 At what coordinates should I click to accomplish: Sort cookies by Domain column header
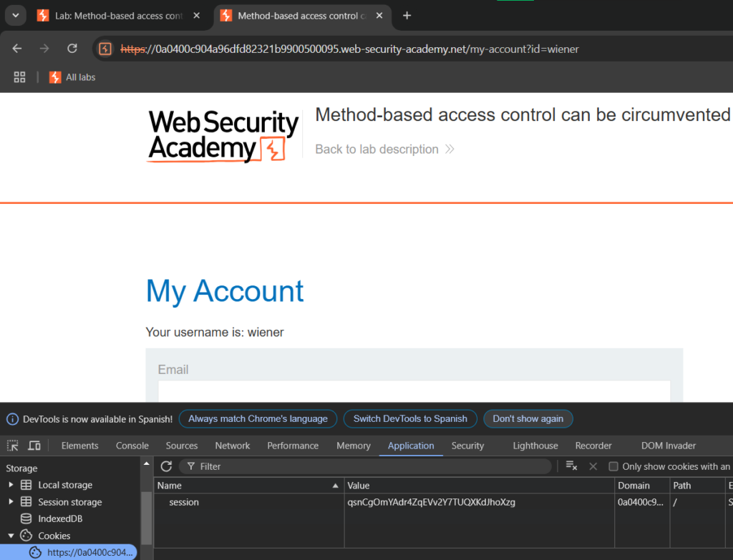tap(642, 486)
